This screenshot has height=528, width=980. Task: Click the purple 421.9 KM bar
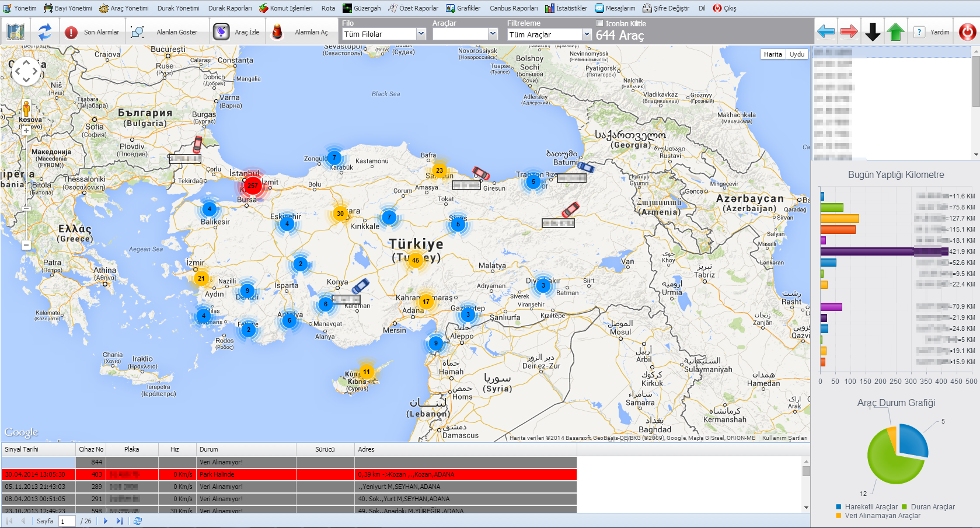[x=884, y=251]
